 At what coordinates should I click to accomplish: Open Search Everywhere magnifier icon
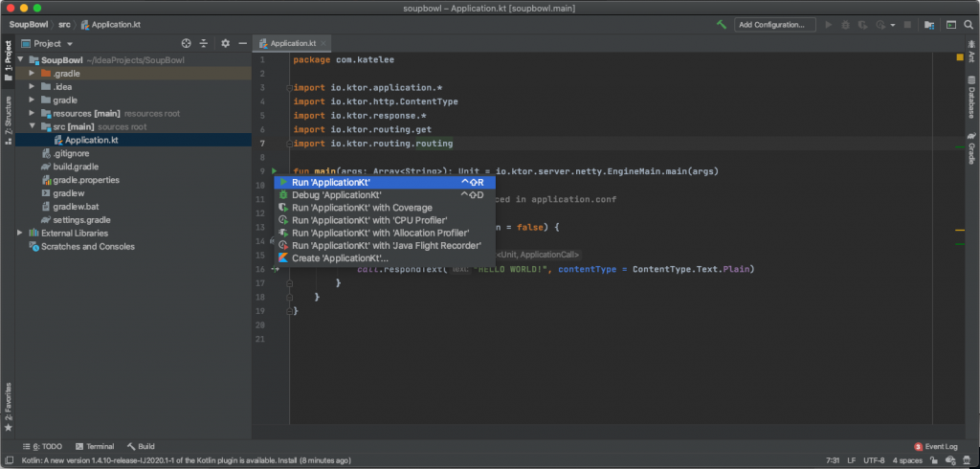click(969, 24)
